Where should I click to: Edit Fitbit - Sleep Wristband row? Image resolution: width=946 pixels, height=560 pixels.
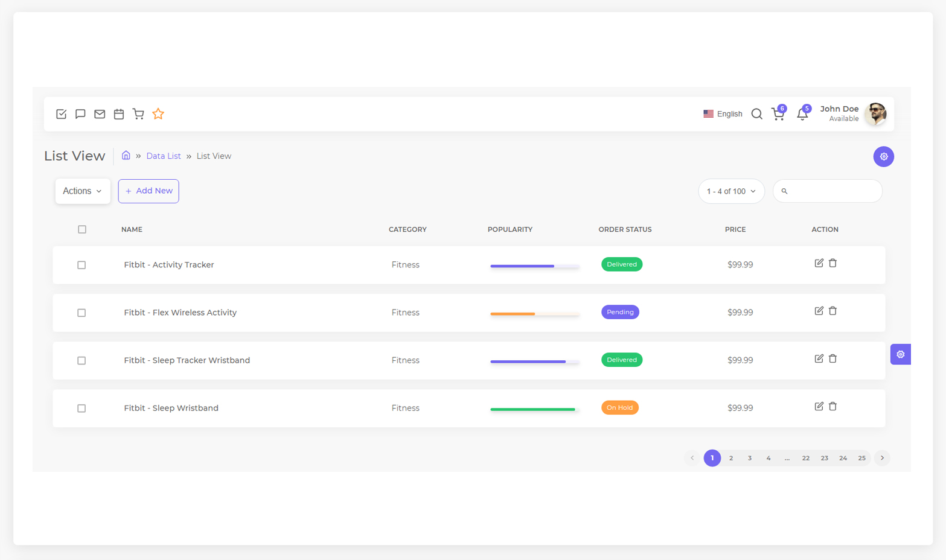[819, 406]
